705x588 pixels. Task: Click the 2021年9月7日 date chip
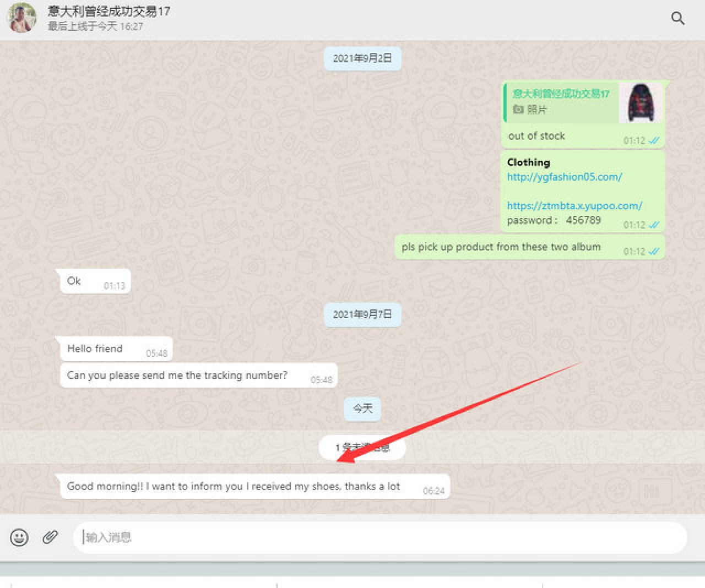pyautogui.click(x=362, y=314)
